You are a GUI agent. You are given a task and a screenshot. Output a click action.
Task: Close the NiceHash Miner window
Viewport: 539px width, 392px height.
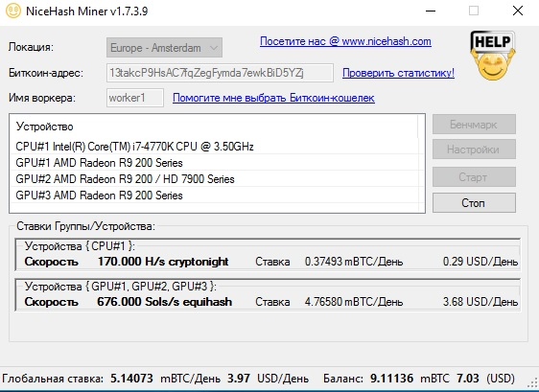[x=518, y=11]
